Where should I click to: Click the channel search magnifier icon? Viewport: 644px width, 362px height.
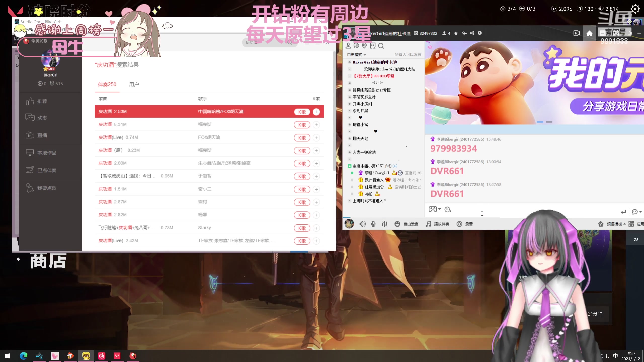(x=381, y=46)
